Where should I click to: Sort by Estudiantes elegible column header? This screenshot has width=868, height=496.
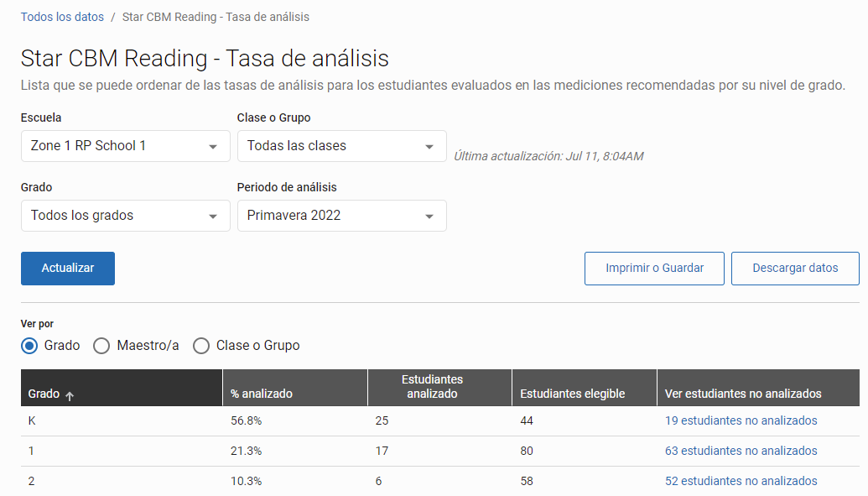coord(584,388)
